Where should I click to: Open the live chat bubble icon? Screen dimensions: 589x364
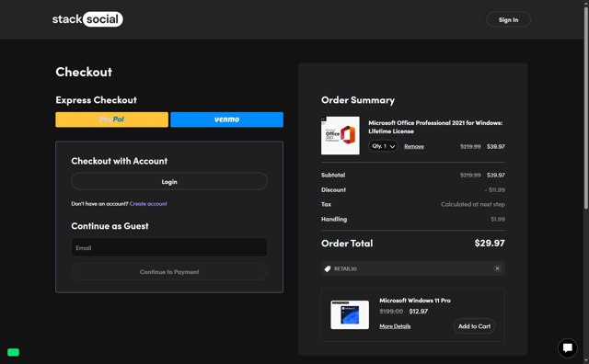(568, 347)
